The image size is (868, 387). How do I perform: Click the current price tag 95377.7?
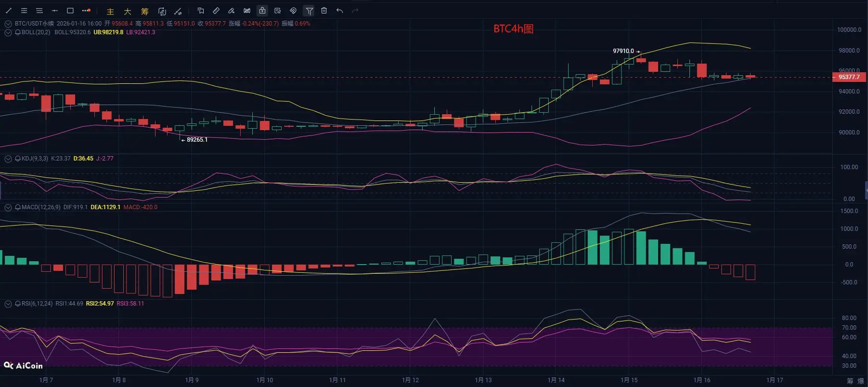849,77
